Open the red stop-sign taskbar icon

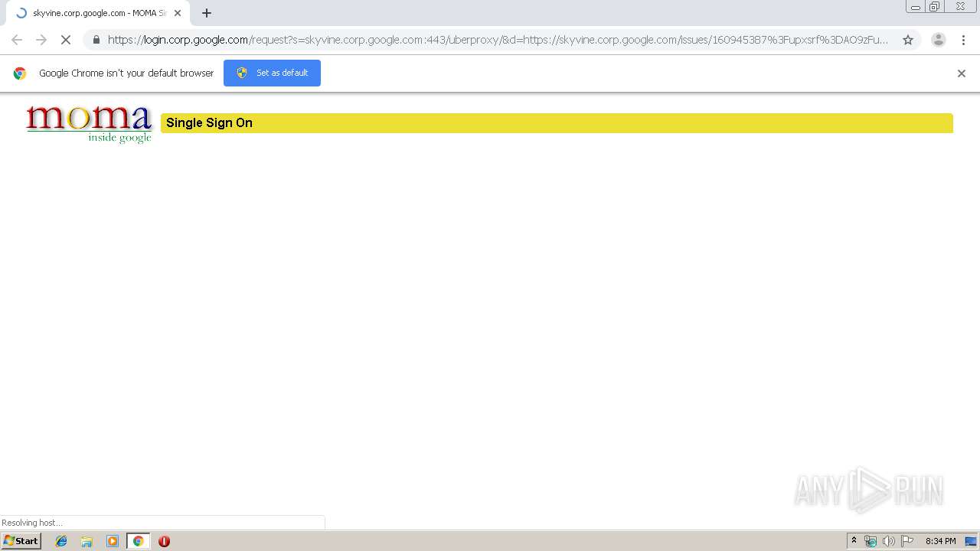[164, 541]
